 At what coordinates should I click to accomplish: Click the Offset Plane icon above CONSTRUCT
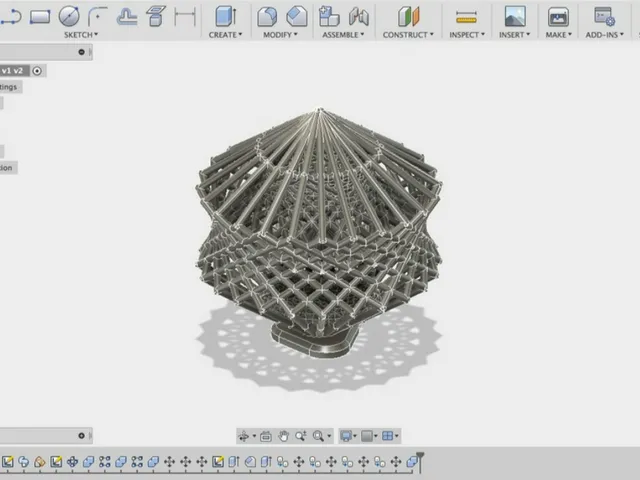[409, 17]
